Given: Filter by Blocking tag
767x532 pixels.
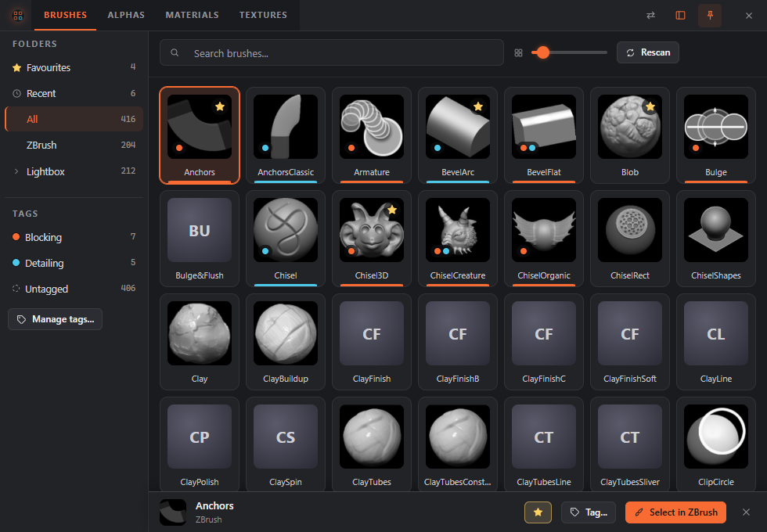Looking at the screenshot, I should (x=74, y=237).
